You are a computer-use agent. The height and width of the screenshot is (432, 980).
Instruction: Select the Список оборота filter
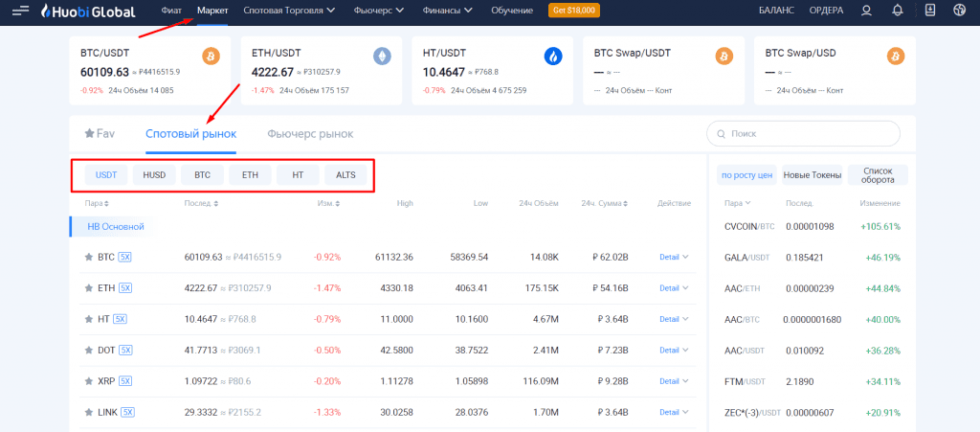coord(878,175)
